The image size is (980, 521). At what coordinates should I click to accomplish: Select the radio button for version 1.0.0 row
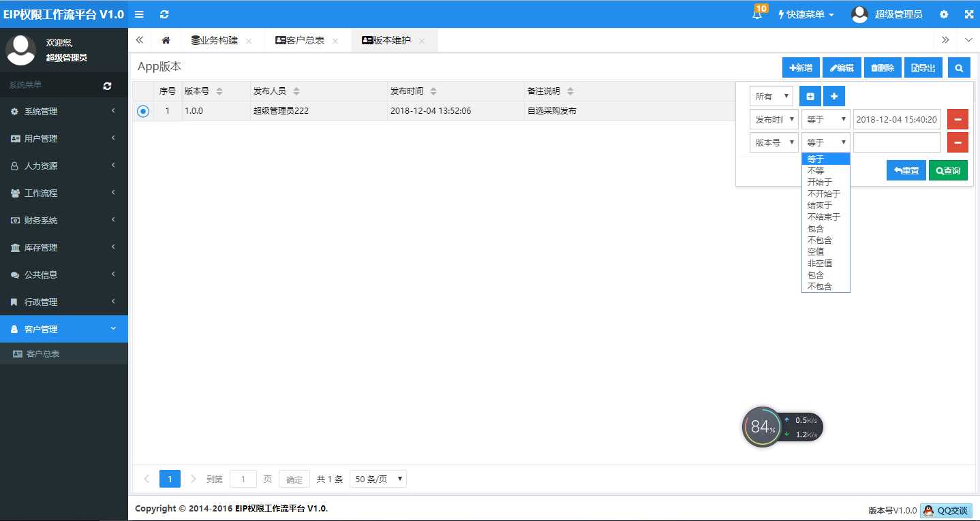pos(143,110)
